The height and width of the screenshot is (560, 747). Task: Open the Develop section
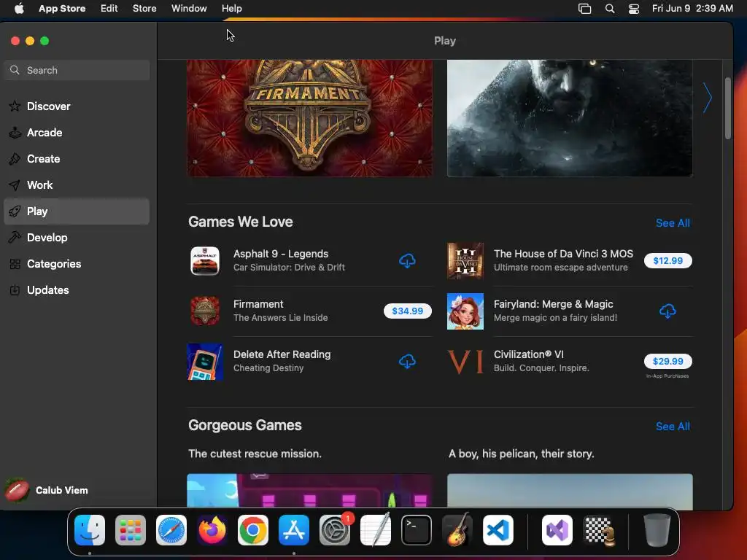click(76, 237)
